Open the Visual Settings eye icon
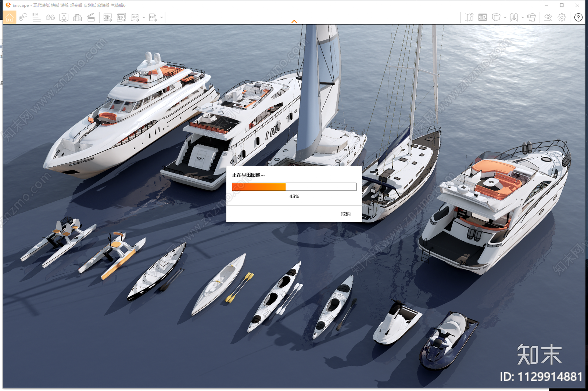 click(548, 17)
